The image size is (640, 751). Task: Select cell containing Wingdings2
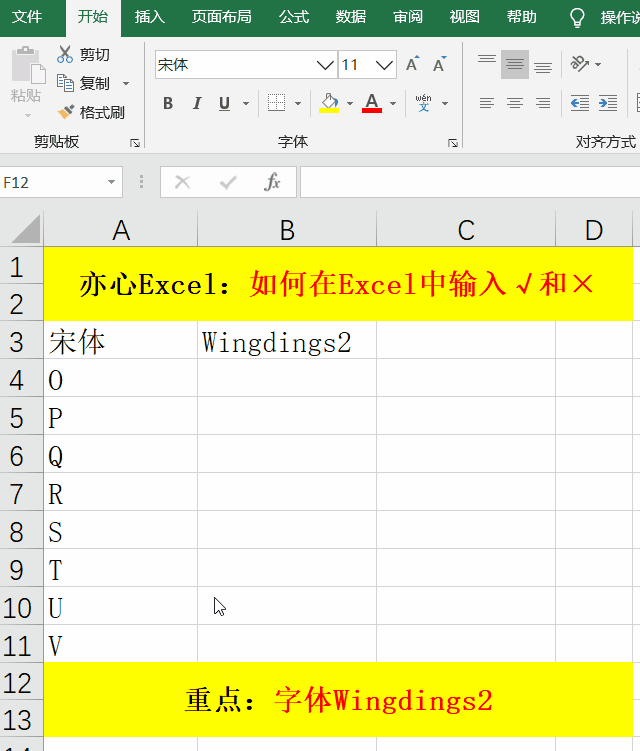coord(287,341)
